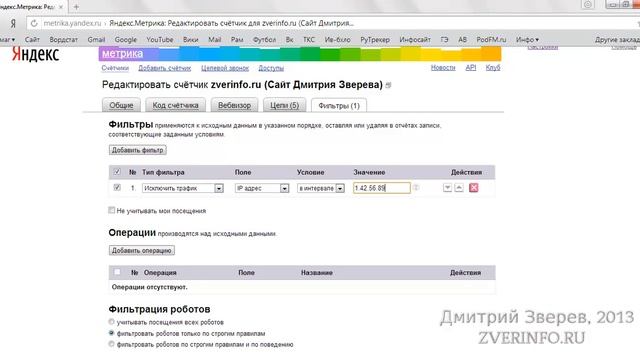Select 'фильтровать роботов по строгим правилам и по поведению'

pyautogui.click(x=111, y=344)
